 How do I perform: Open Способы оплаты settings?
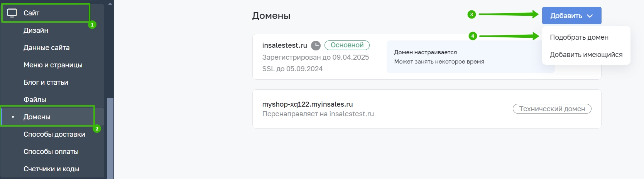pos(51,152)
